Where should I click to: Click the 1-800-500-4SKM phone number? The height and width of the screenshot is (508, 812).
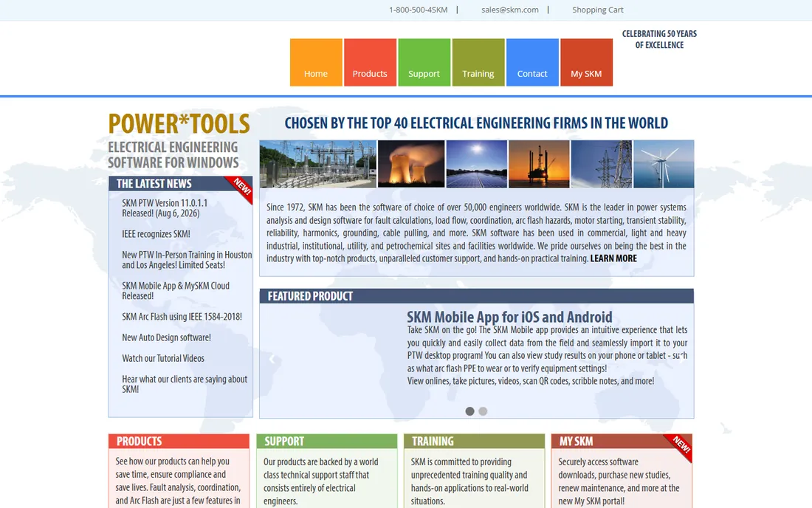coord(419,10)
